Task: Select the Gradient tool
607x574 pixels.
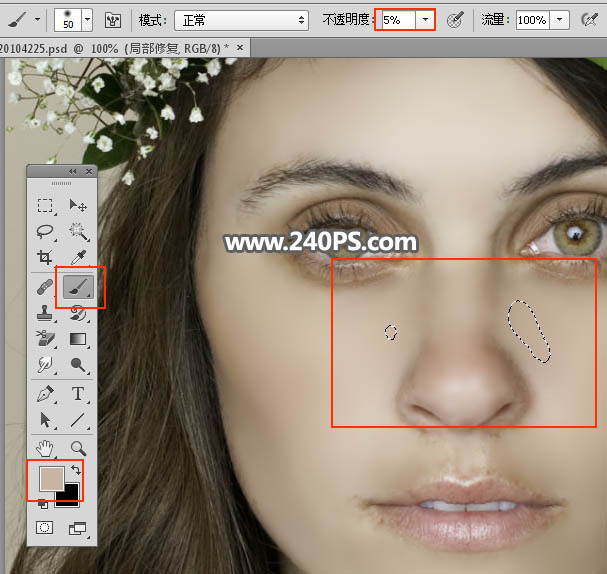Action: pyautogui.click(x=78, y=340)
